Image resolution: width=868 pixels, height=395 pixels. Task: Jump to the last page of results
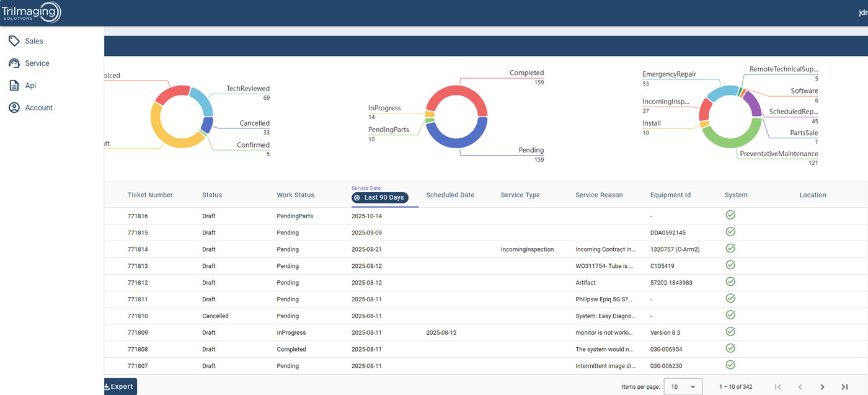coord(844,387)
